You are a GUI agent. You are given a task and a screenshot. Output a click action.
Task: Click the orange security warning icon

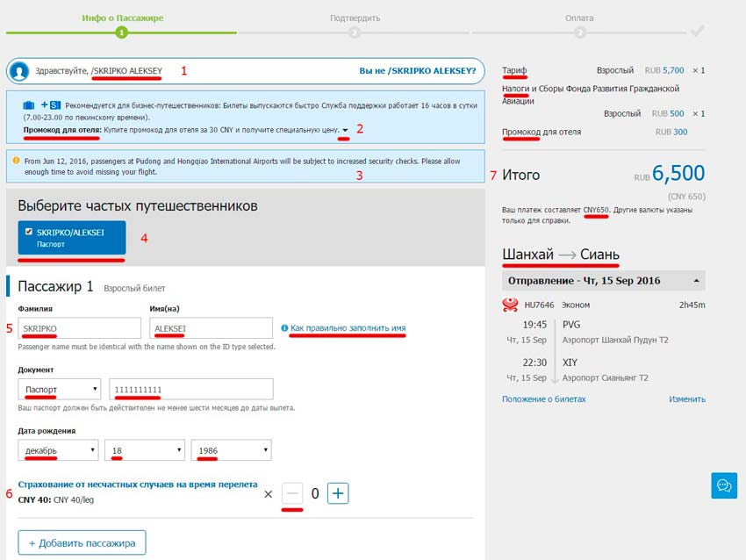(17, 161)
